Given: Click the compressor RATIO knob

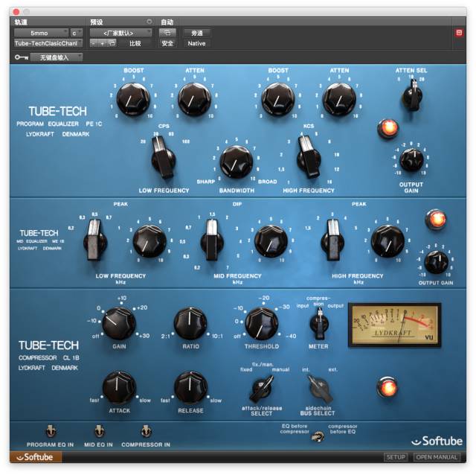Looking at the screenshot, I should pyautogui.click(x=190, y=323).
